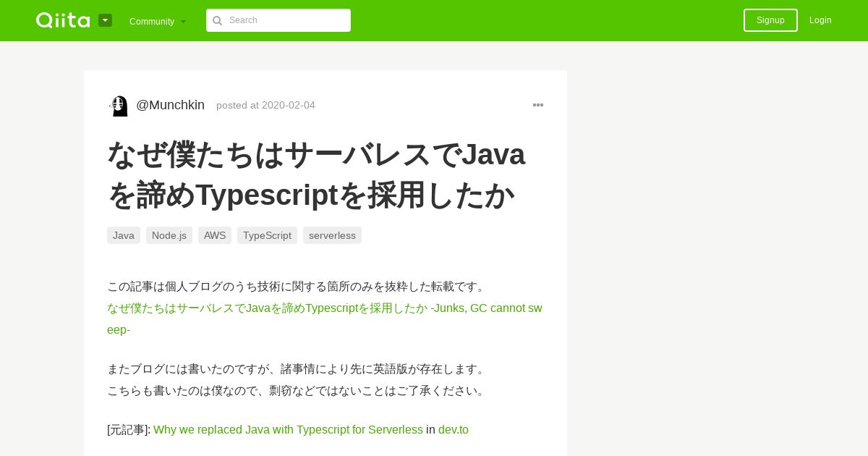
Task: Open the @Munchkin profile link
Action: (x=170, y=105)
